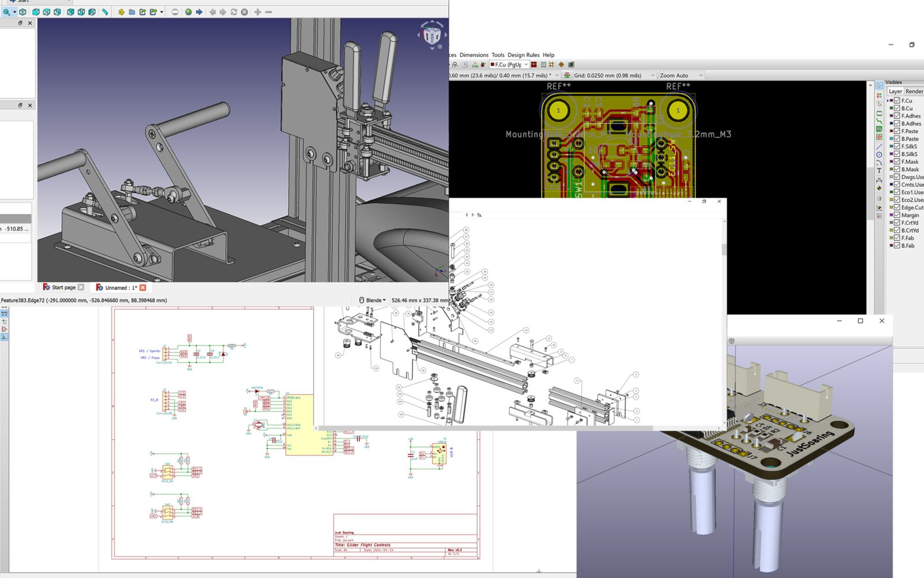
Task: Open FreeCAD zoom tool dropdown arrow
Action: (x=14, y=12)
